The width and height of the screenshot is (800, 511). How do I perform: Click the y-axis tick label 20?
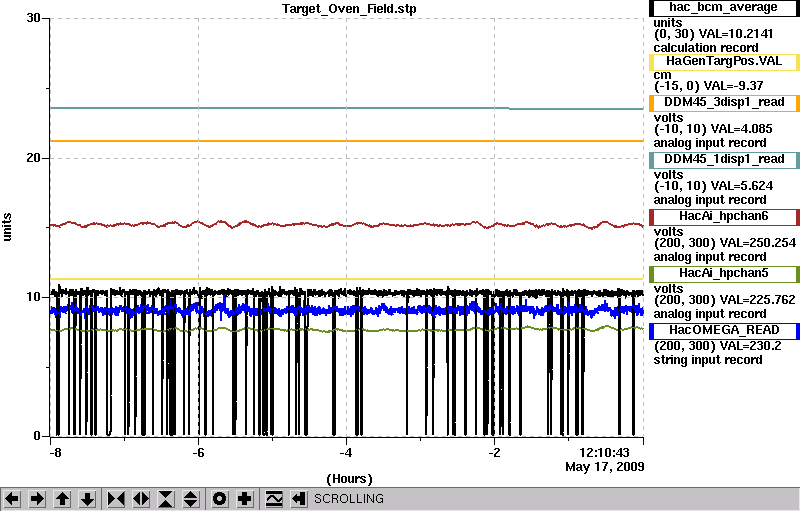pyautogui.click(x=34, y=158)
